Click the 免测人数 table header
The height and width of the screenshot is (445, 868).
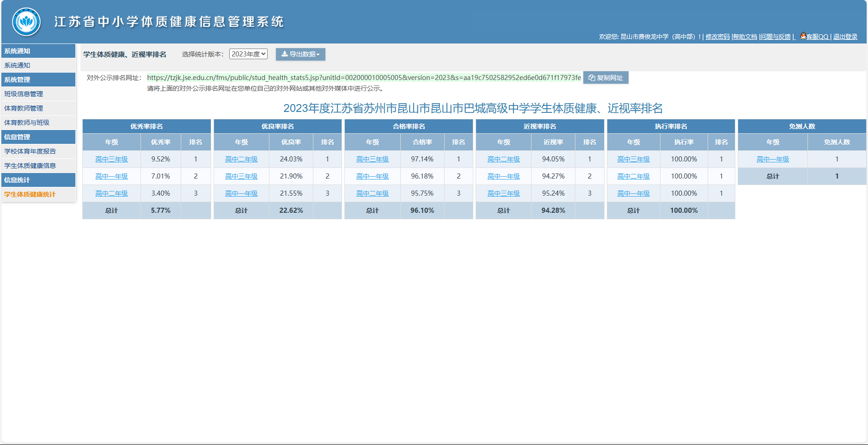coord(802,126)
